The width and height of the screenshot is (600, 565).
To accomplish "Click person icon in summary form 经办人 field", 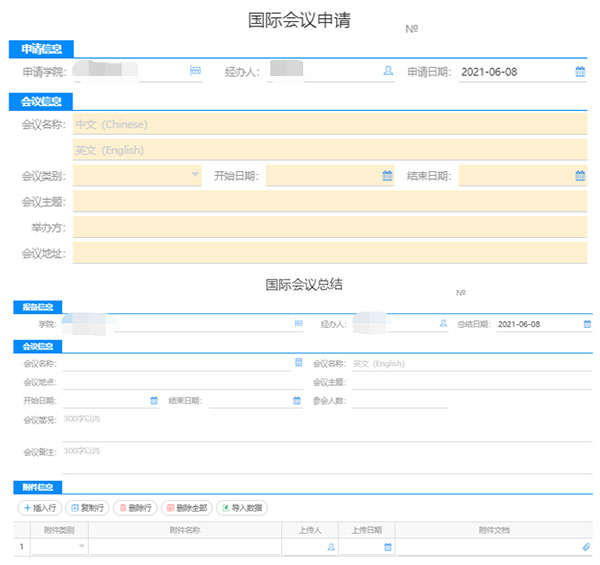I will [443, 324].
